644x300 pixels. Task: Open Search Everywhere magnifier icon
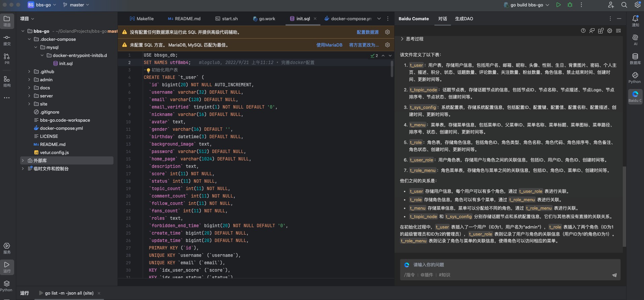click(624, 5)
